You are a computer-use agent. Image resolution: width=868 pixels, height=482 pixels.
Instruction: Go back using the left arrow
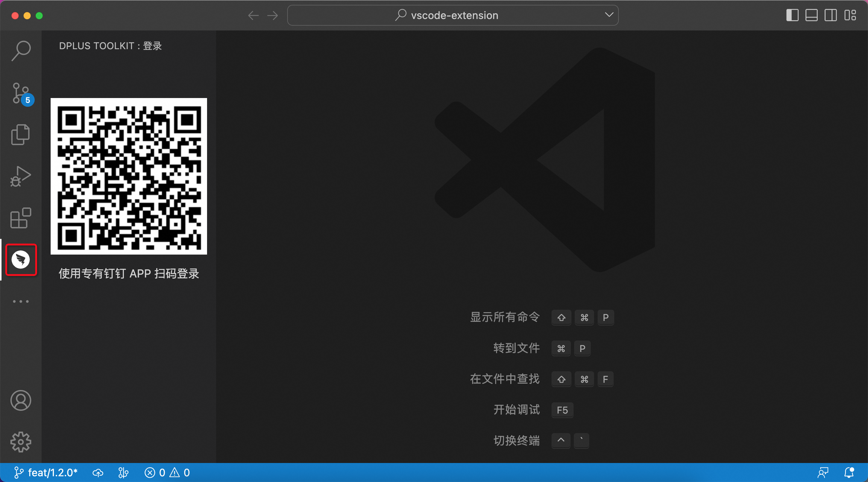(x=253, y=15)
